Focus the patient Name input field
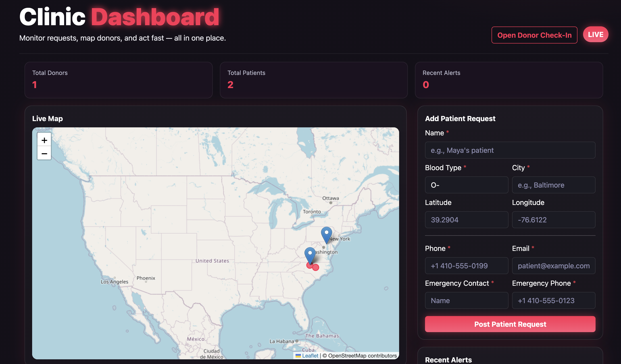 click(x=510, y=150)
